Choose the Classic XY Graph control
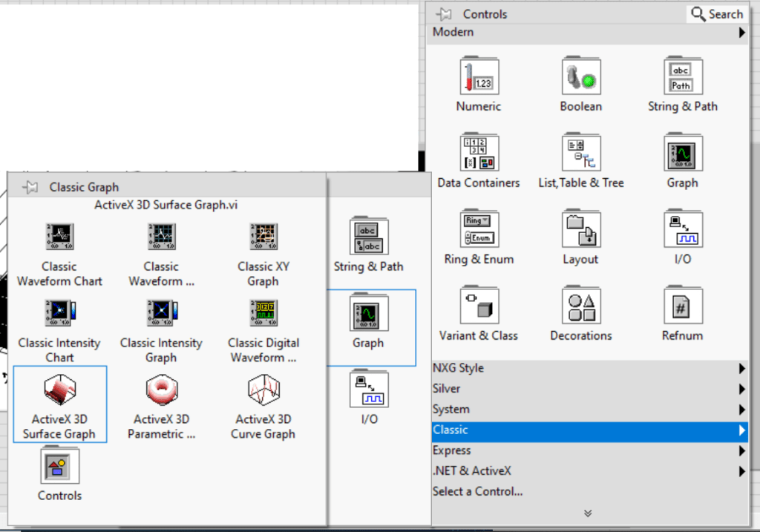Image resolution: width=760 pixels, height=532 pixels. click(263, 237)
